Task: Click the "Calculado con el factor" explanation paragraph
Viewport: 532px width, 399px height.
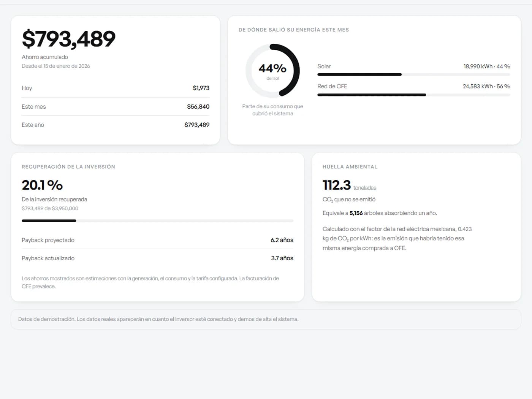Action: 397,239
